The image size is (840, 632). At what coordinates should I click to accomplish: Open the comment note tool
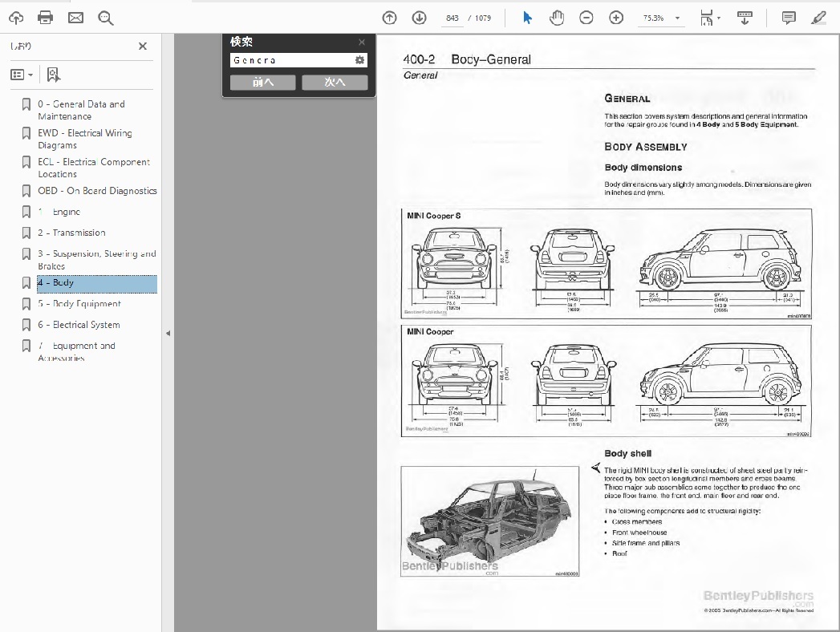[789, 18]
